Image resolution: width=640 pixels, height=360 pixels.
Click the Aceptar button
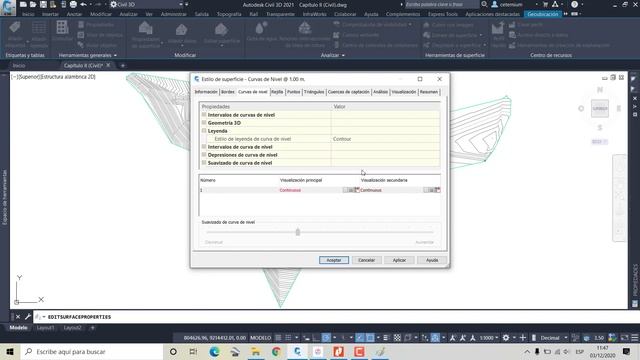[x=333, y=260]
